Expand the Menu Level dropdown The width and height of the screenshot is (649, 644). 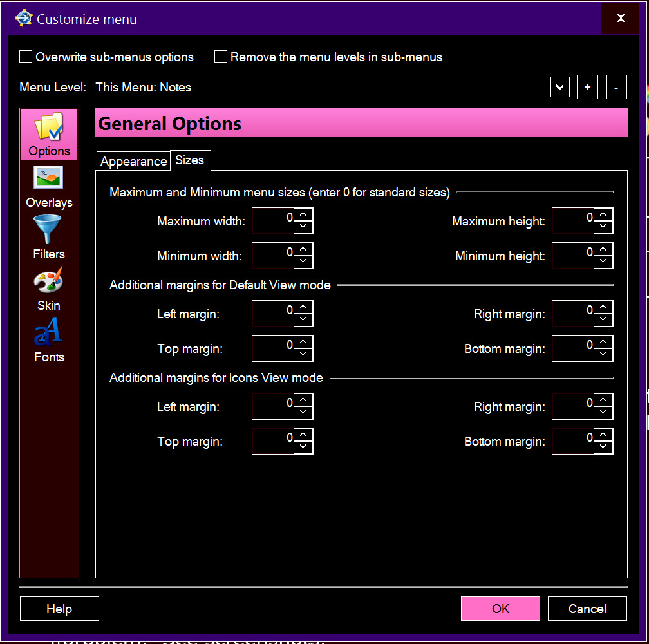tap(560, 87)
